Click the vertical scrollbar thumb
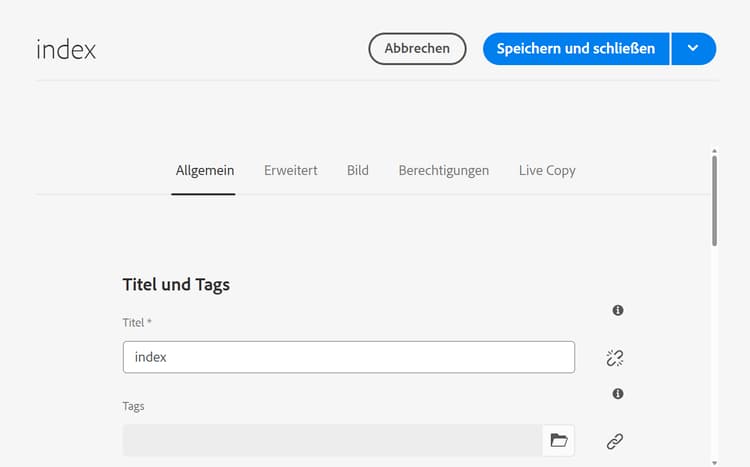This screenshot has height=467, width=750. pyautogui.click(x=714, y=200)
